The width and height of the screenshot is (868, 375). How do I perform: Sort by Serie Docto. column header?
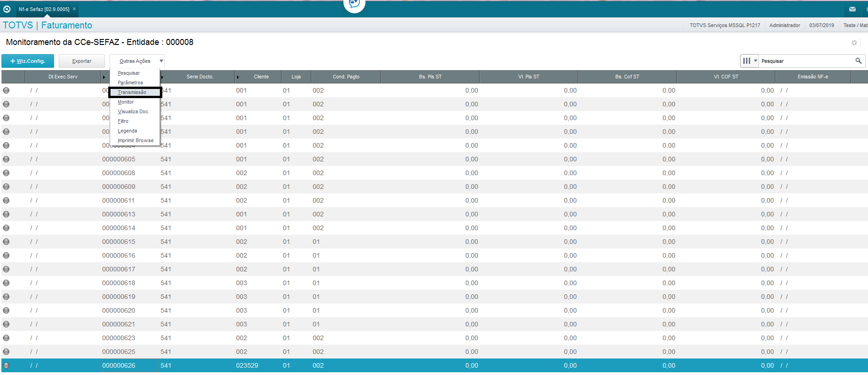[x=200, y=77]
